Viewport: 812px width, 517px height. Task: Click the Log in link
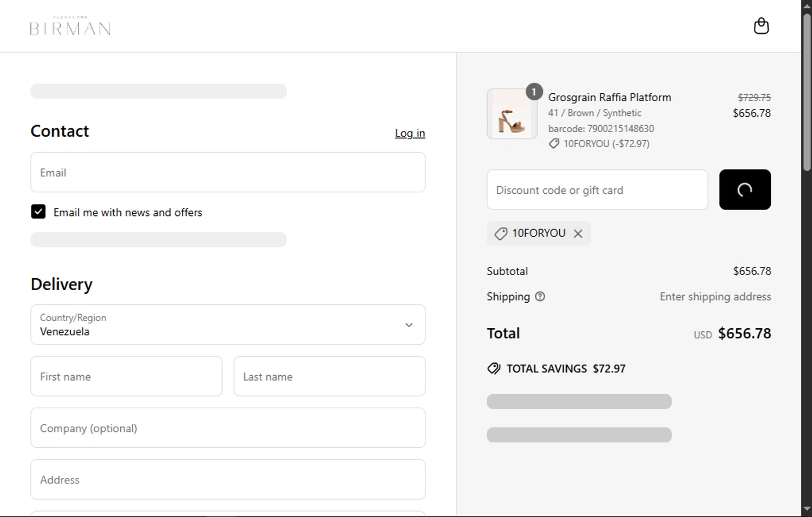pyautogui.click(x=410, y=133)
